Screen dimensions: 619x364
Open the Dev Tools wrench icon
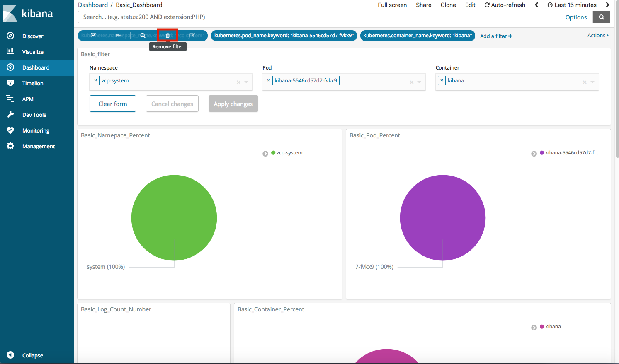pos(10,114)
